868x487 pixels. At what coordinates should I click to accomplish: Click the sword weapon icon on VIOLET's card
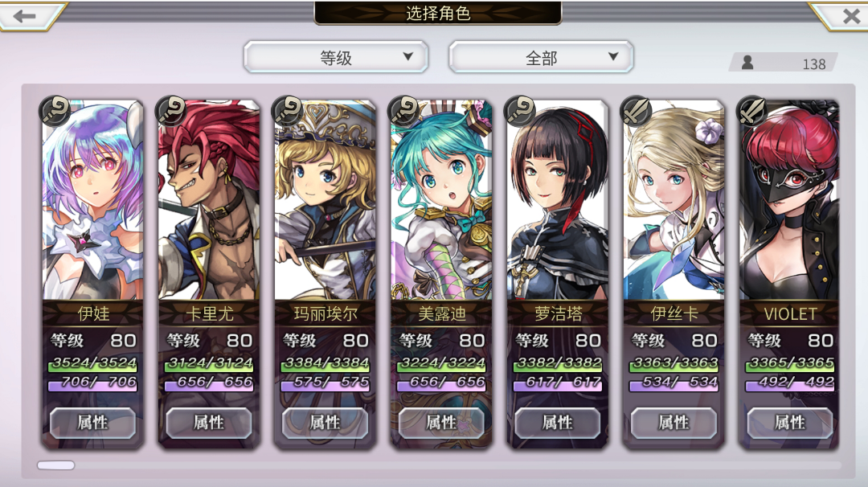point(751,110)
